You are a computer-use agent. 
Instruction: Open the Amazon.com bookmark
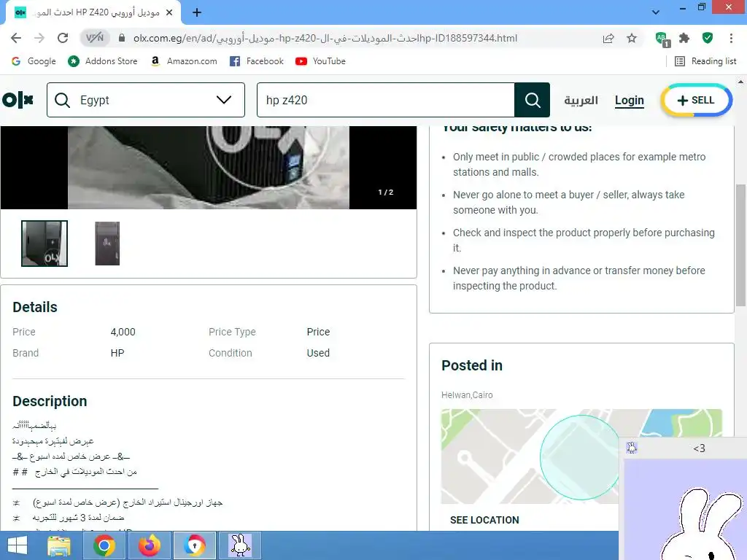coord(183,61)
